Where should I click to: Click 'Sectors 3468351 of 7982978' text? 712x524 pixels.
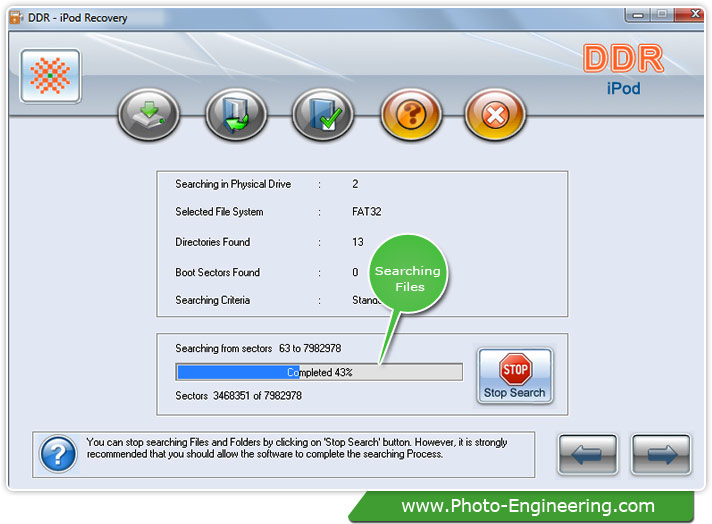[x=238, y=395]
